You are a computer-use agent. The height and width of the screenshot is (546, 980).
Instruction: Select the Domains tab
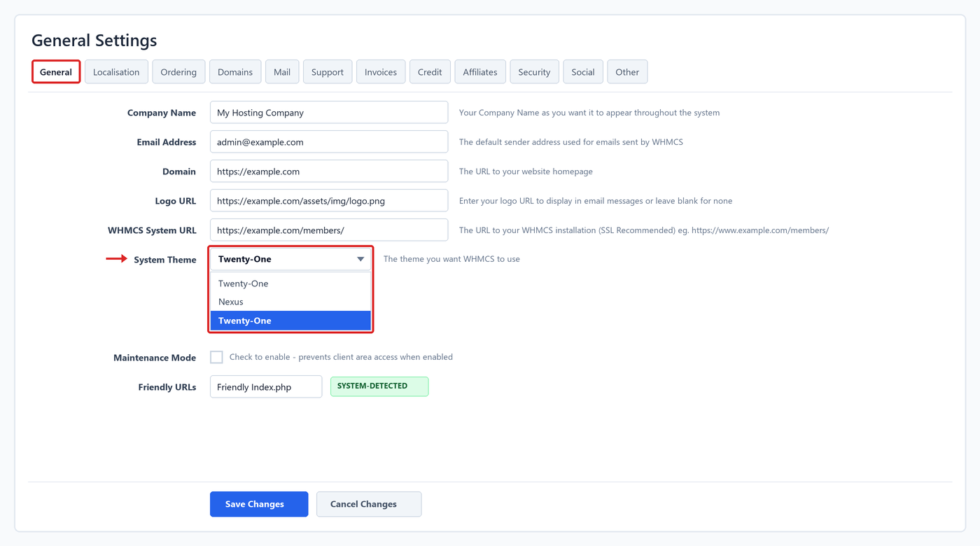click(235, 72)
